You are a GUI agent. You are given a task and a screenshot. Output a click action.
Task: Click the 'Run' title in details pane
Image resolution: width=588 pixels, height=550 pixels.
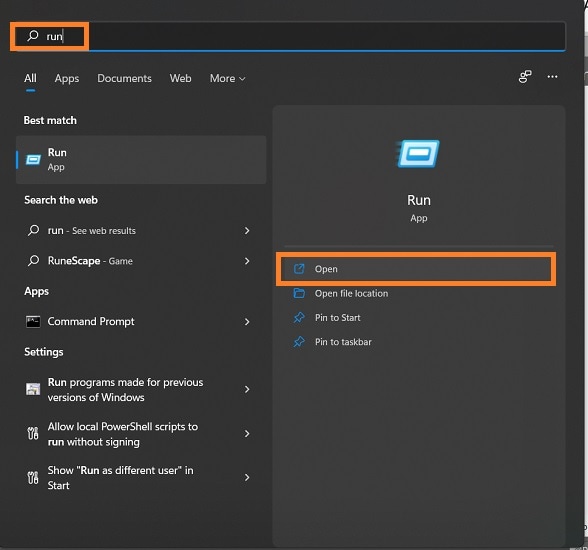(418, 200)
